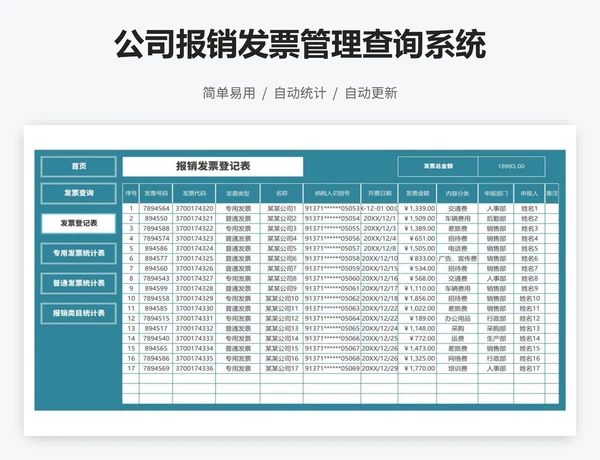The height and width of the screenshot is (460, 600).
Task: Select company cell 某某公司15
Action: tap(282, 348)
